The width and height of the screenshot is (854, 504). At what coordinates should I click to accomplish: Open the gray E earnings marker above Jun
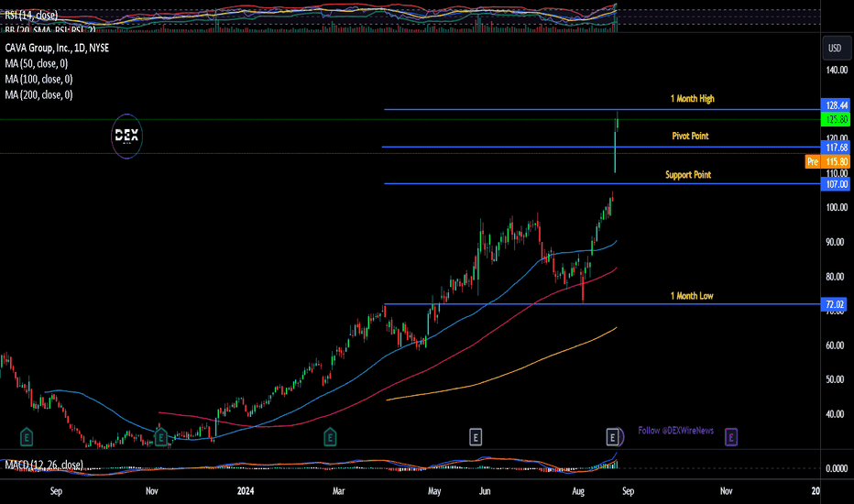pos(476,437)
